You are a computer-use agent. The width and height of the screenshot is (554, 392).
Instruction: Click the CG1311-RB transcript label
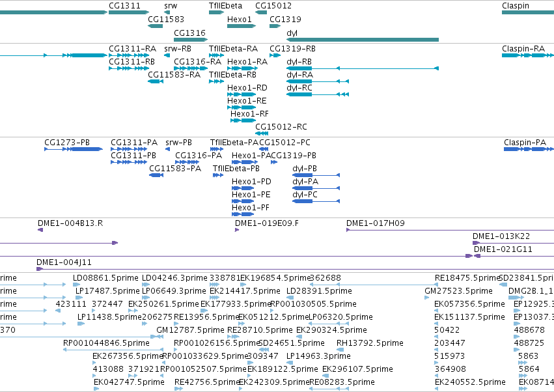pyautogui.click(x=132, y=61)
